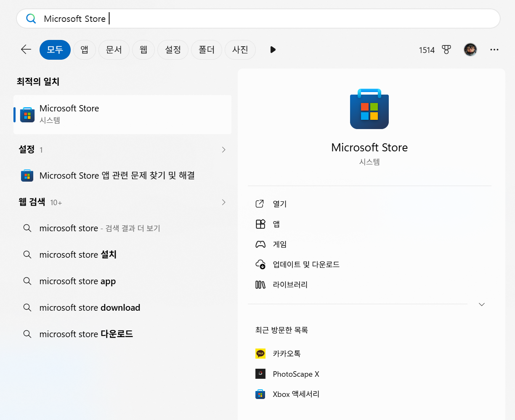This screenshot has height=420, width=515.
Task: Click the Microsoft Store icon in best match
Action: pos(27,114)
